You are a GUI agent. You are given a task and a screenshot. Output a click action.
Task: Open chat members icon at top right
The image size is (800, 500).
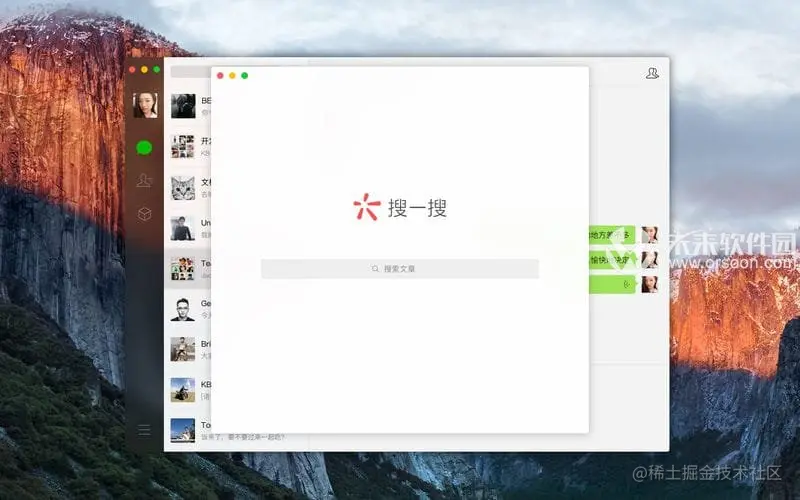(652, 73)
